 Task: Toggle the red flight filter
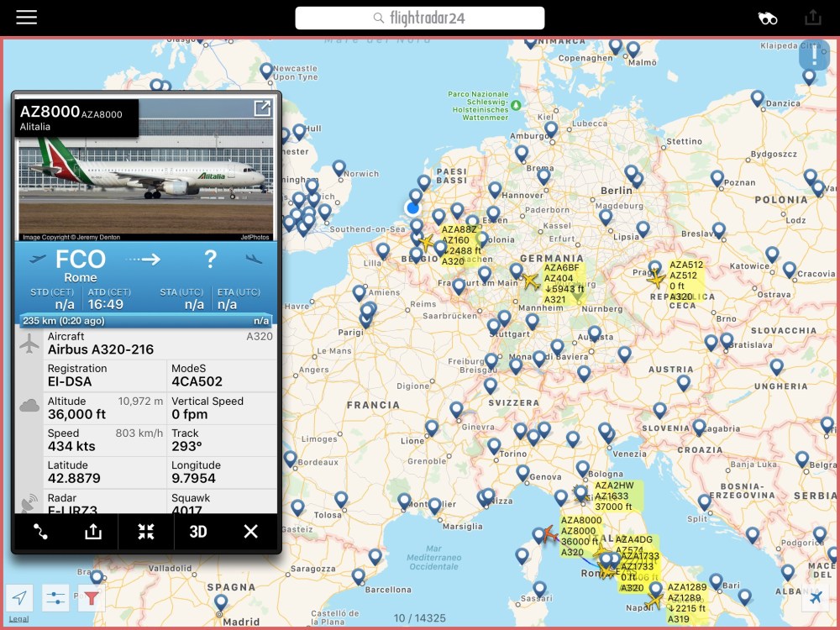pyautogui.click(x=91, y=598)
